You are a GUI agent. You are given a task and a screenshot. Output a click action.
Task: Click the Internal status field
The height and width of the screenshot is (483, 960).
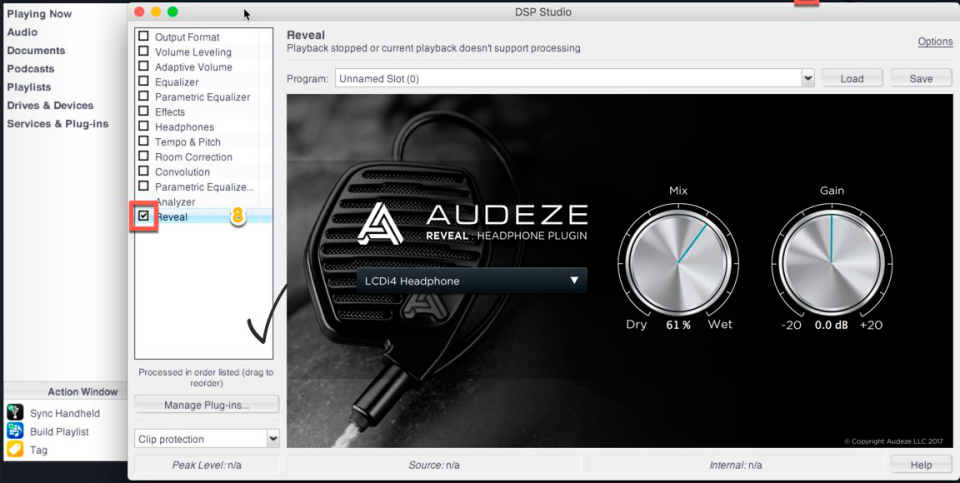735,465
